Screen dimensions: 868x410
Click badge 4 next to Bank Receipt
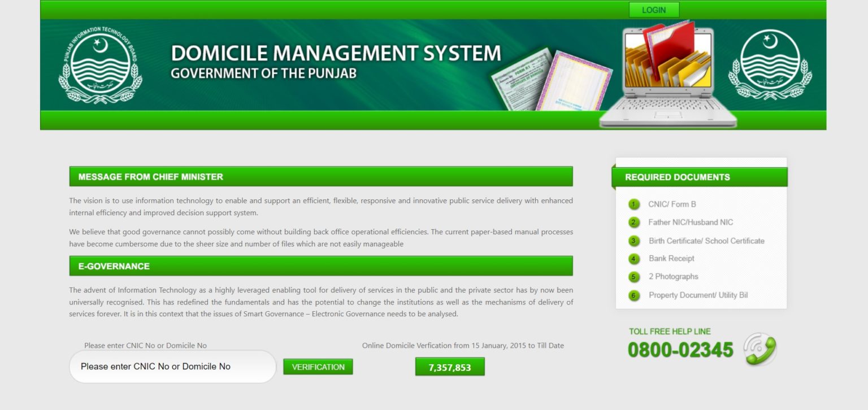pos(633,259)
